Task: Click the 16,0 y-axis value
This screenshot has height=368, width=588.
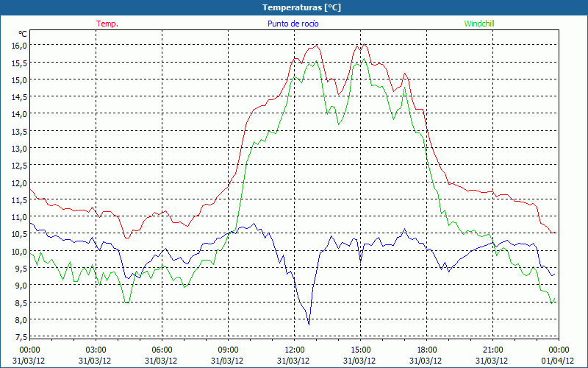Action: 20,45
